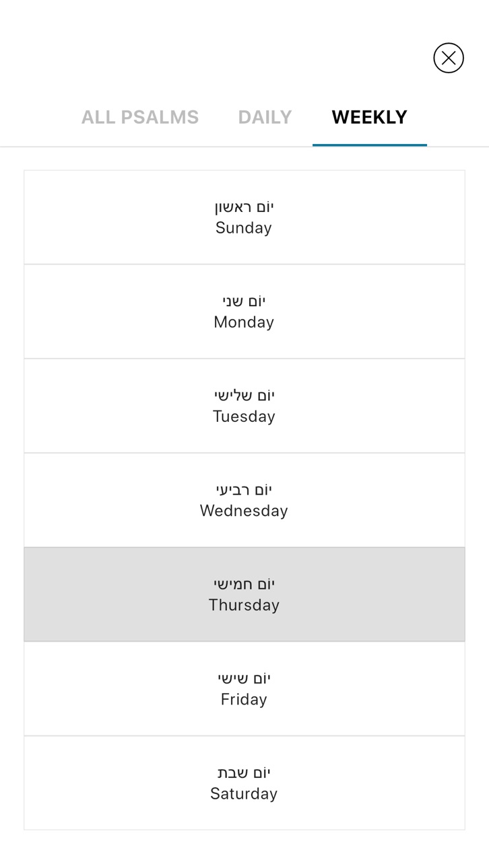Tap the Hebrew label יום שני
This screenshot has height=868, width=489.
point(244,301)
